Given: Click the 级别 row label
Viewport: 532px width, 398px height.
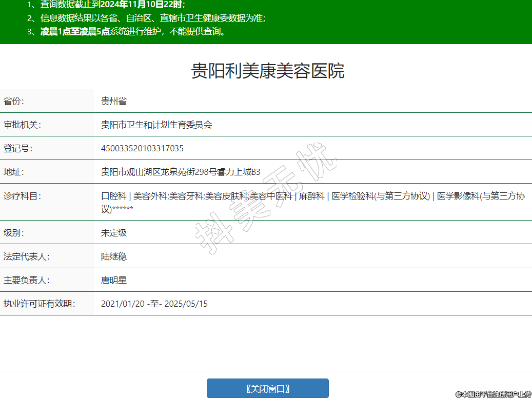Looking at the screenshot, I should point(14,233).
